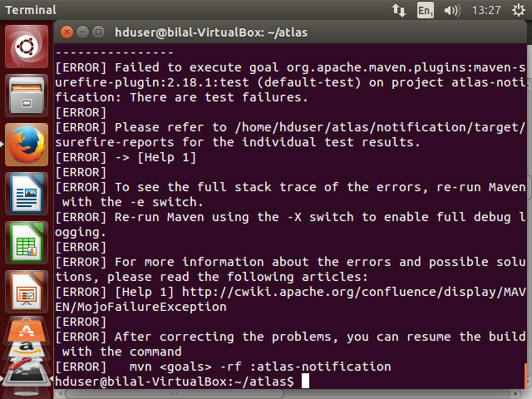This screenshot has height=399, width=532.
Task: Close the terminal window
Action: point(66,32)
